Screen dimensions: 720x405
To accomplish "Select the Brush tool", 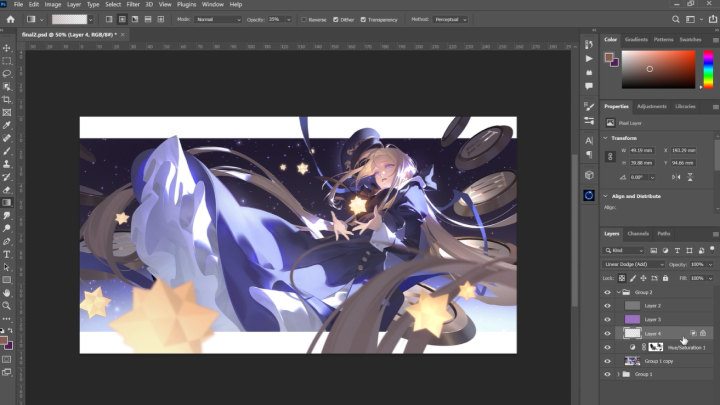I will point(7,151).
